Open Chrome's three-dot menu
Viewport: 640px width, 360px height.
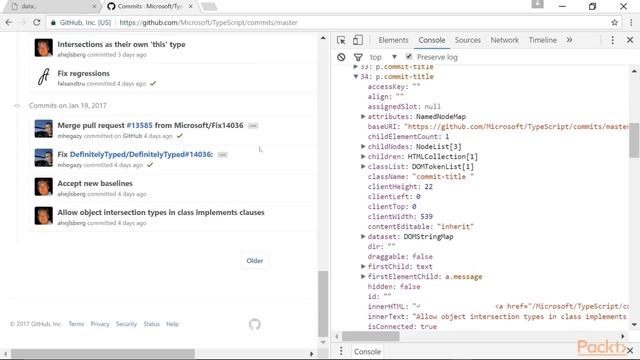click(x=631, y=22)
